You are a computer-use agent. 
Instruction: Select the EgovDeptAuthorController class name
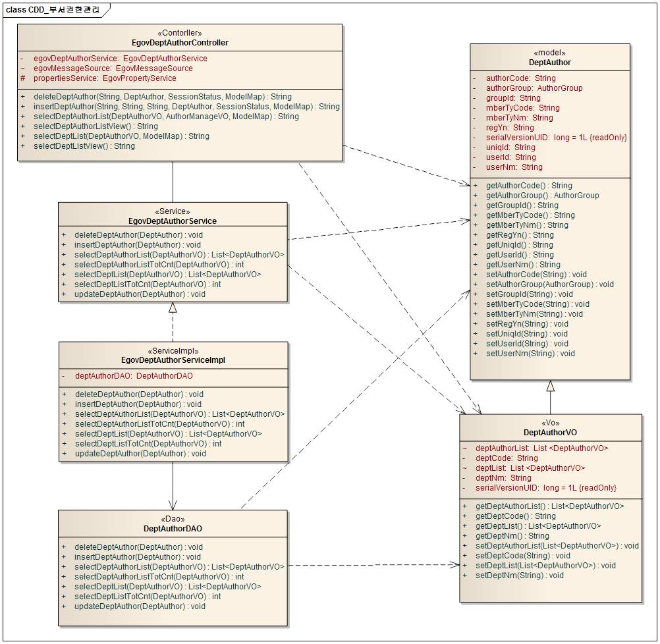click(180, 43)
